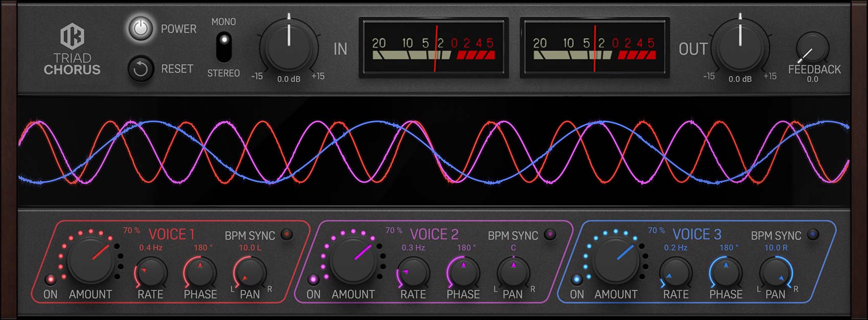Image resolution: width=868 pixels, height=320 pixels.
Task: Click the Feedback knob
Action: (812, 49)
